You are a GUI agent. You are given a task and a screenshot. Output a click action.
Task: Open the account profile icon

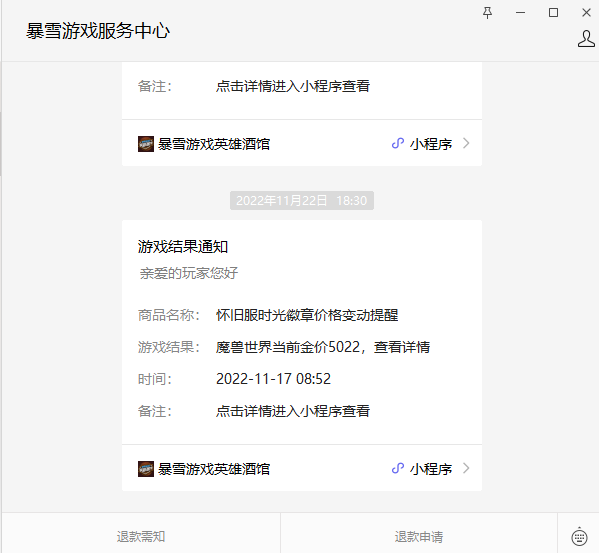pyautogui.click(x=586, y=39)
